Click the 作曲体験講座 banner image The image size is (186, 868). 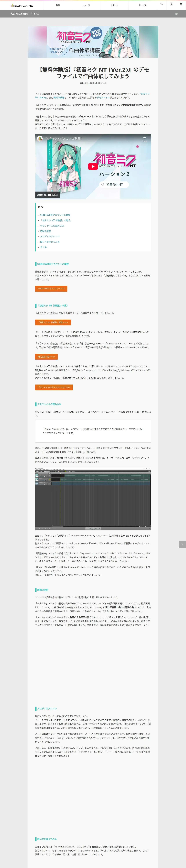coord(93,42)
